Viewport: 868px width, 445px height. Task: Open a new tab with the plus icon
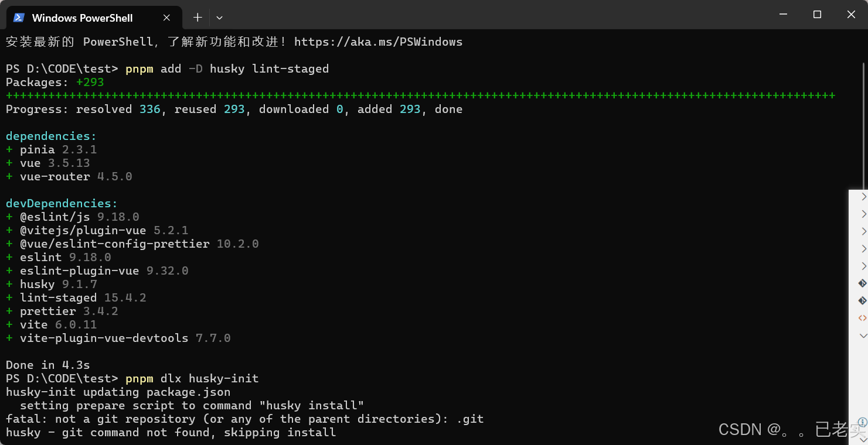198,18
